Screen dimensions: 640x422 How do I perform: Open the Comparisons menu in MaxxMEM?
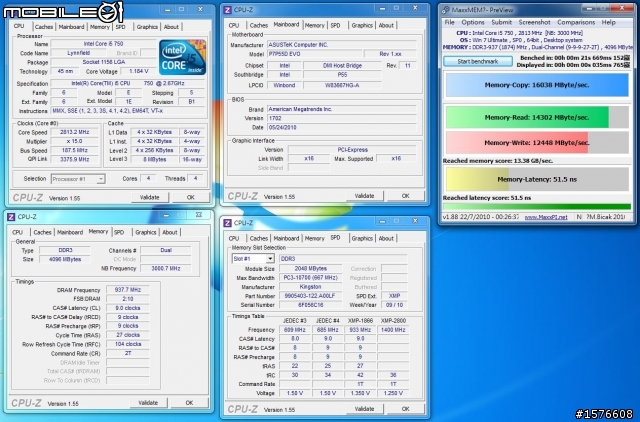(576, 22)
